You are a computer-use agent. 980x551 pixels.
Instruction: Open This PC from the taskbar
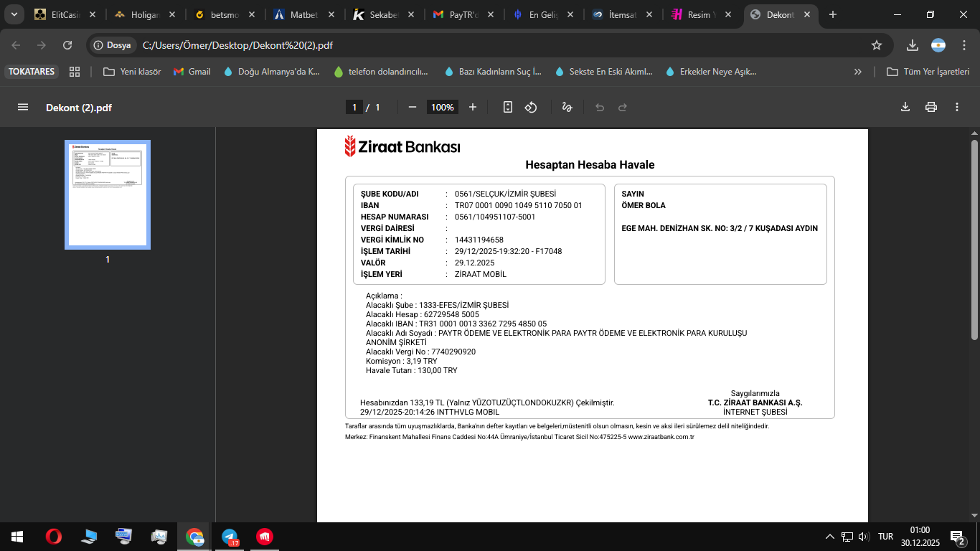(89, 537)
